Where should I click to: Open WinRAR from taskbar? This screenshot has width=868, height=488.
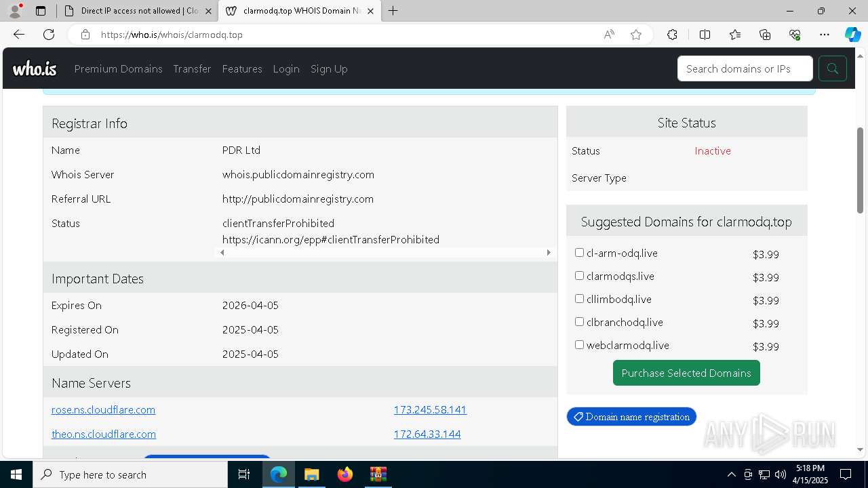click(x=378, y=474)
